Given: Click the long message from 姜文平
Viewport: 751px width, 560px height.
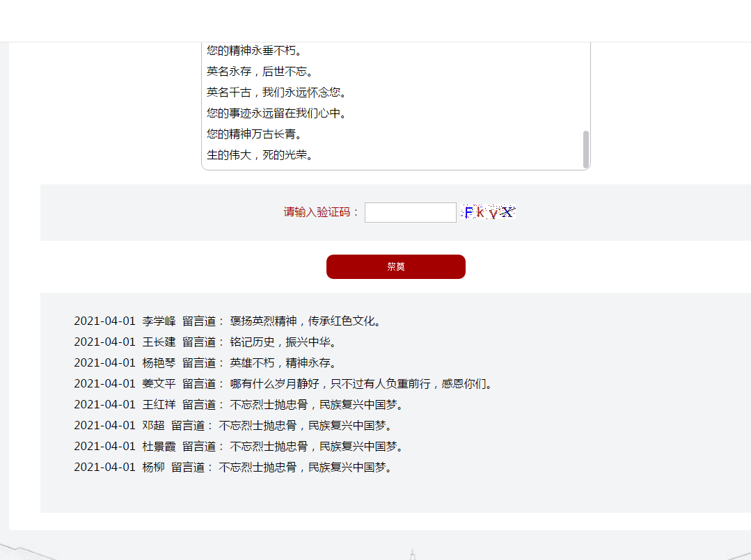Looking at the screenshot, I should (362, 384).
